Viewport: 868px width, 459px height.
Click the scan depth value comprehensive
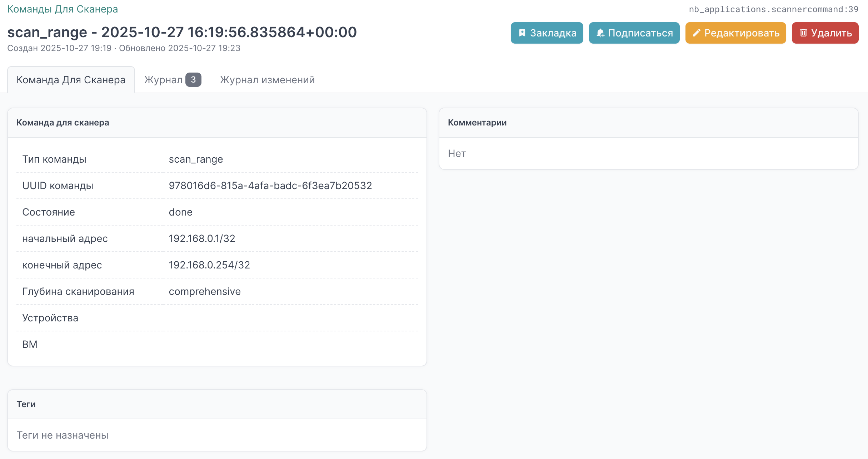(x=205, y=291)
